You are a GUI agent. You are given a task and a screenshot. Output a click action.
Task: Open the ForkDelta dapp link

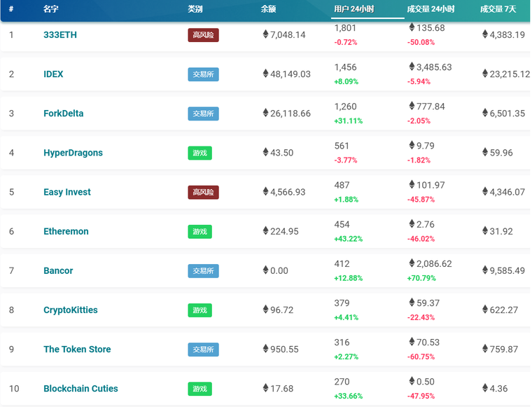click(64, 113)
